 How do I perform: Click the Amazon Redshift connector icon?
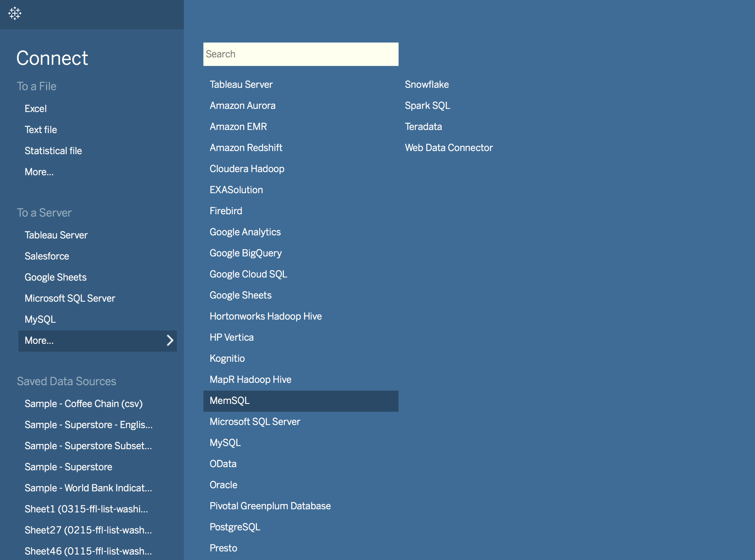click(x=246, y=148)
